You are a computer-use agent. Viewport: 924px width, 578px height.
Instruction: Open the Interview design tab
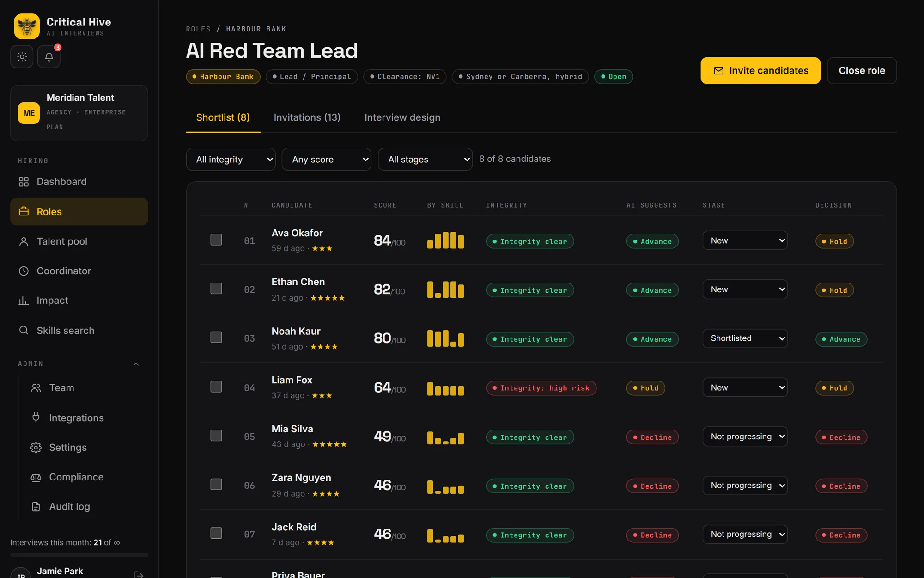pos(402,117)
